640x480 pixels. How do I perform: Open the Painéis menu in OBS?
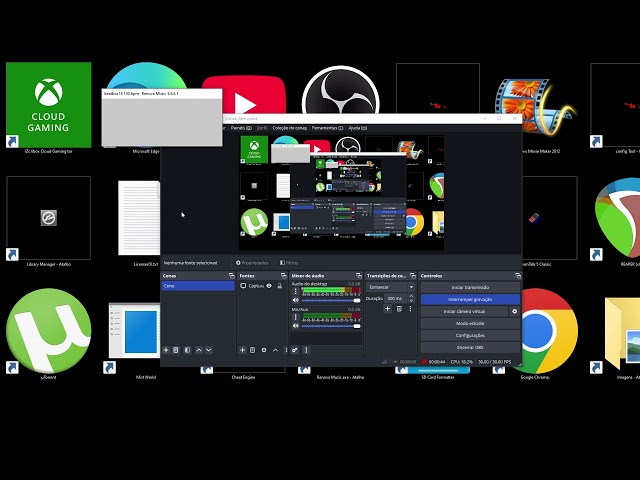241,128
